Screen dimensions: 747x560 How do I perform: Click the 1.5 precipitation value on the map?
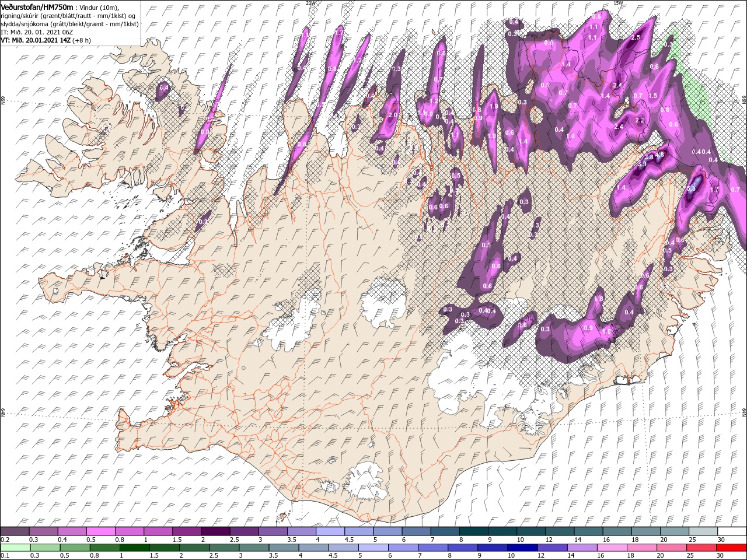[652, 96]
